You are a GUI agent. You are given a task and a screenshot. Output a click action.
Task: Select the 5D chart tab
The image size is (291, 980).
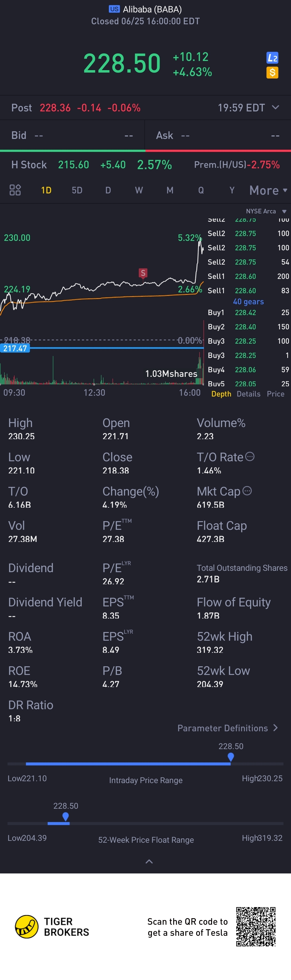click(77, 190)
